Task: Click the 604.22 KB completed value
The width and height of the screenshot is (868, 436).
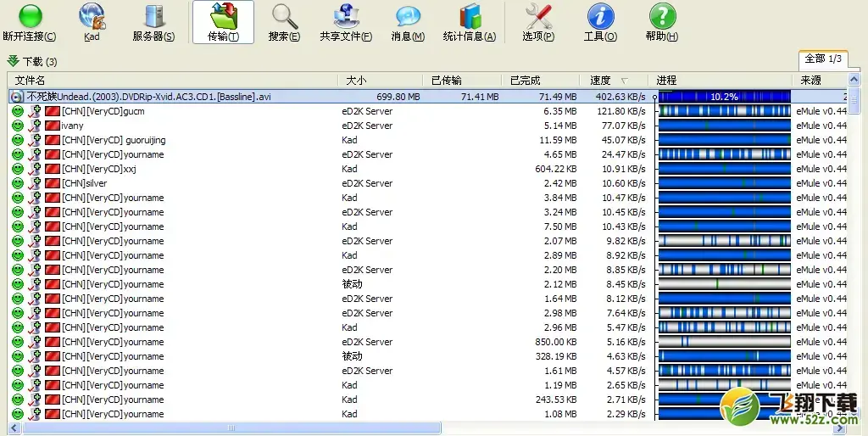Action: tap(556, 169)
